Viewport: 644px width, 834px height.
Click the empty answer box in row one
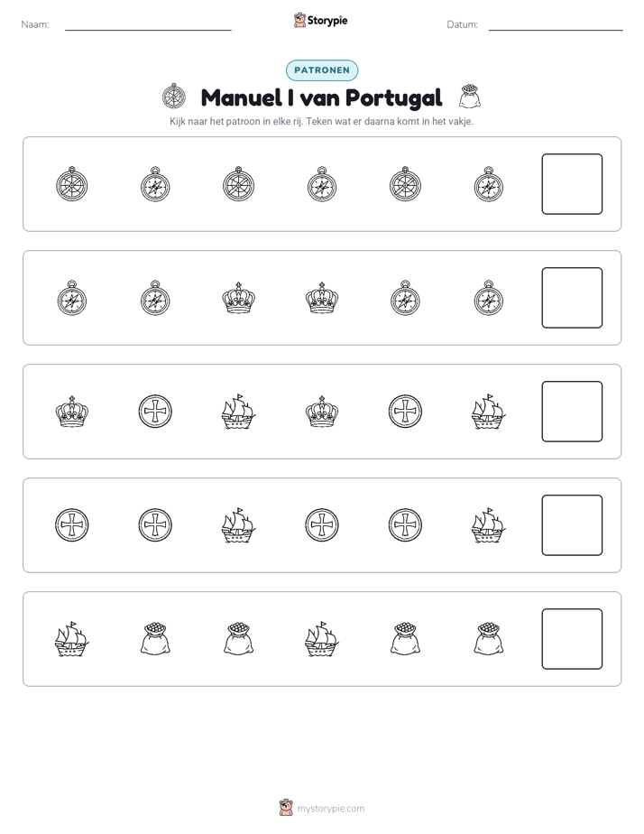(572, 184)
